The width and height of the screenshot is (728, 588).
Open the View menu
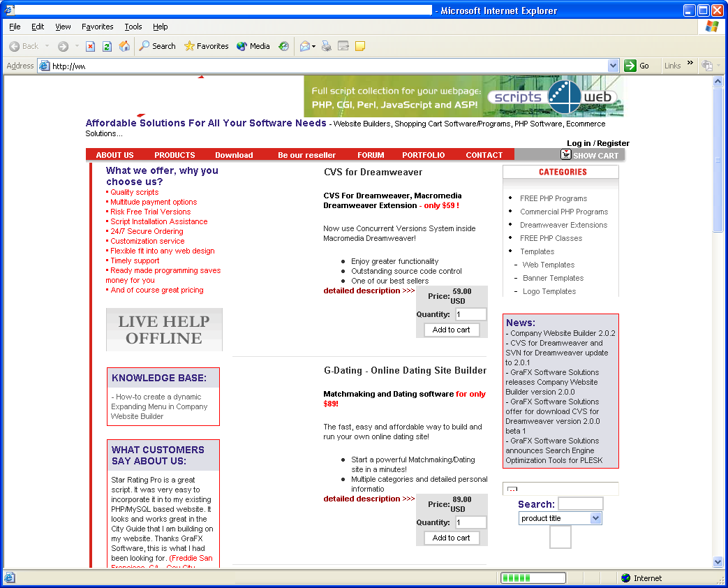(x=63, y=27)
